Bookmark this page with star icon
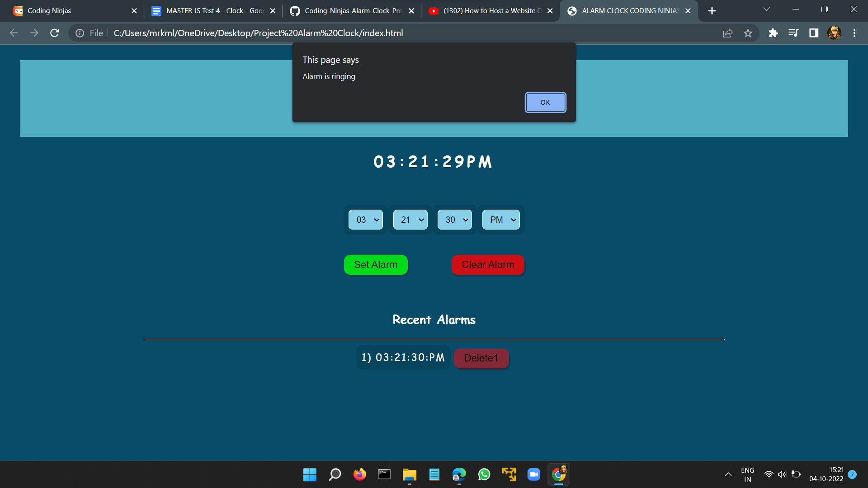 point(748,33)
